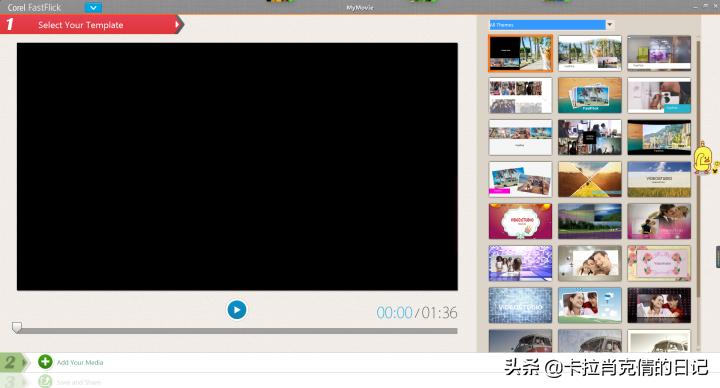Click the black video preview area
The width and height of the screenshot is (720, 388).
tap(237, 167)
